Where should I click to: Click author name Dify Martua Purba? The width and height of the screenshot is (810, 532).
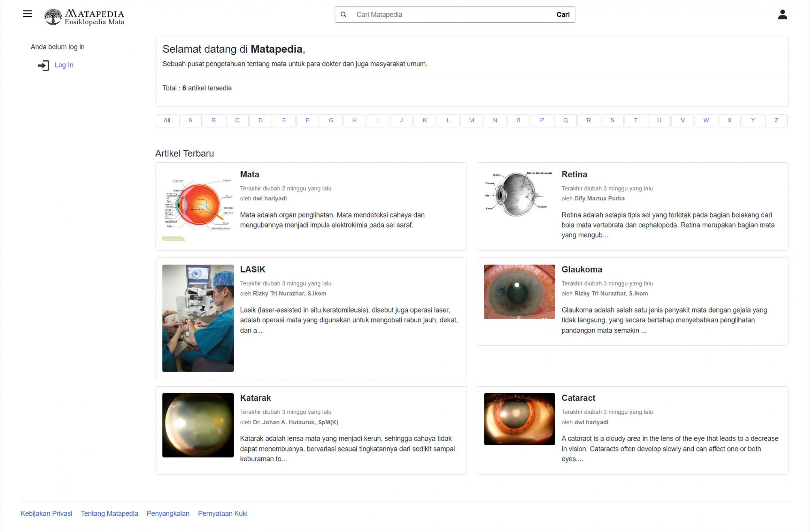coord(599,199)
